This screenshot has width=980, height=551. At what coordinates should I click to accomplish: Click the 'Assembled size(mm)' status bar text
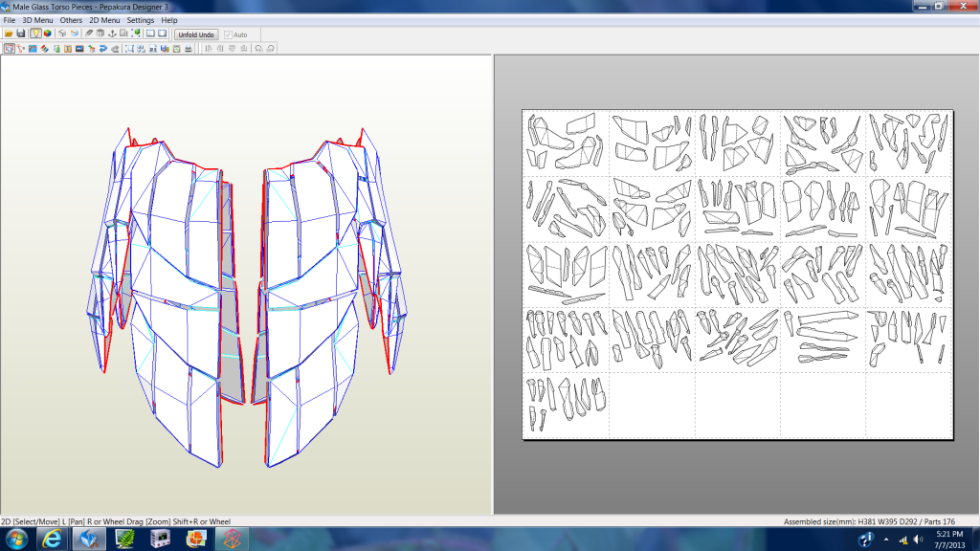869,521
